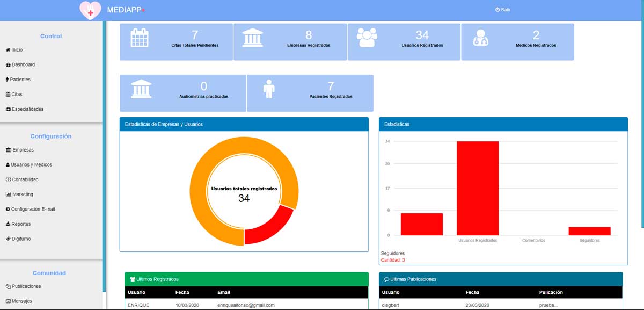
Task: Select the red Seguidores bar in Estadisticas
Action: click(589, 232)
